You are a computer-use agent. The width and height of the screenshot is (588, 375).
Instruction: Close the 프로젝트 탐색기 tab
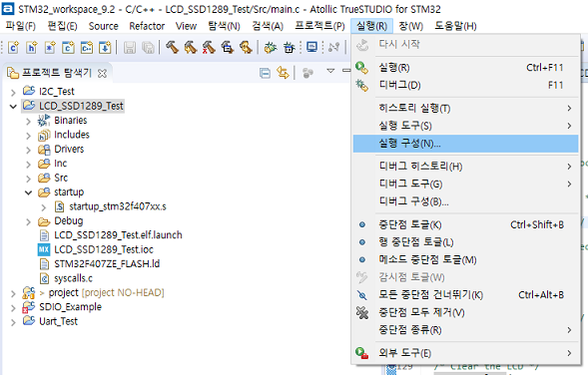point(102,73)
